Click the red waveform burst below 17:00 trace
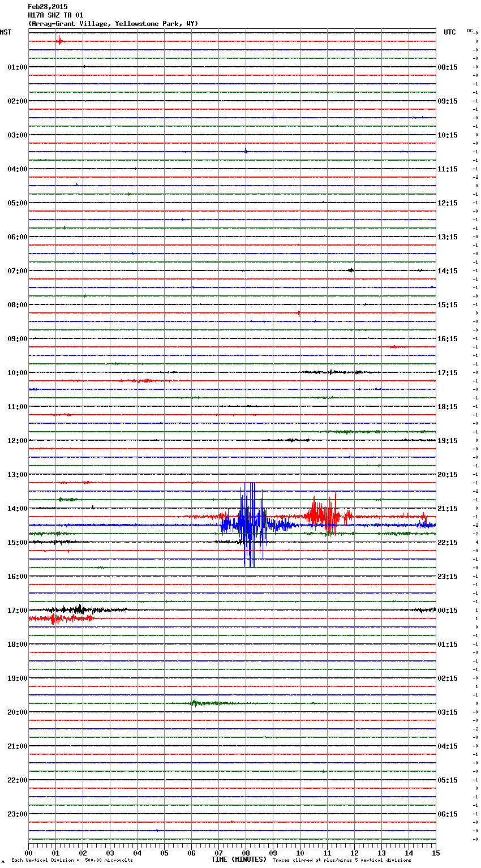 [61, 618]
